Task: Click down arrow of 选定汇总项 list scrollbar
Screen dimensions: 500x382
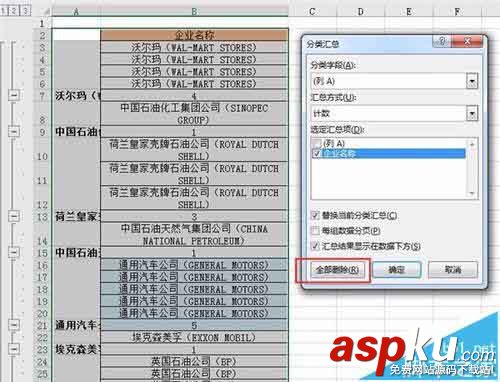Action: point(472,193)
